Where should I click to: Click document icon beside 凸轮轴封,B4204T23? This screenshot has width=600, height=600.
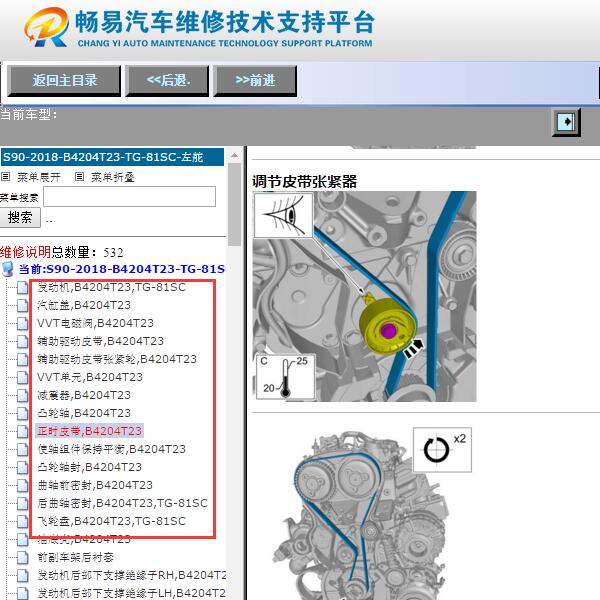(x=23, y=467)
